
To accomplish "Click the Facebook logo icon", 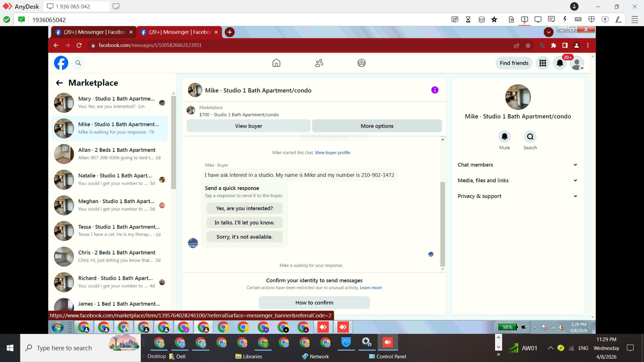I will (61, 63).
